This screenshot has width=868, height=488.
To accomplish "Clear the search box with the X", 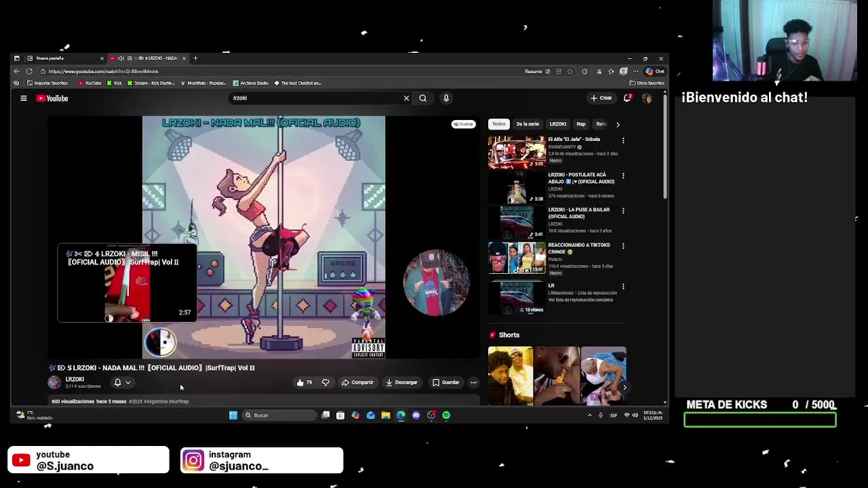I will pos(406,98).
